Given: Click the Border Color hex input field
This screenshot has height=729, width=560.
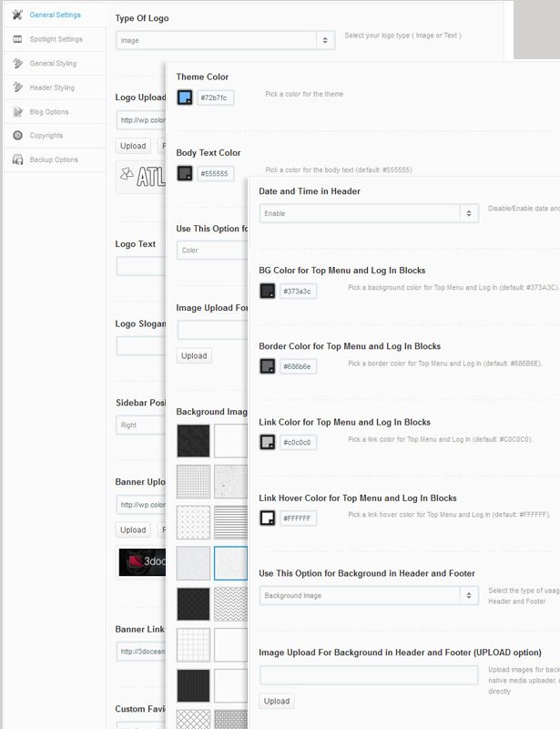Looking at the screenshot, I should (298, 366).
